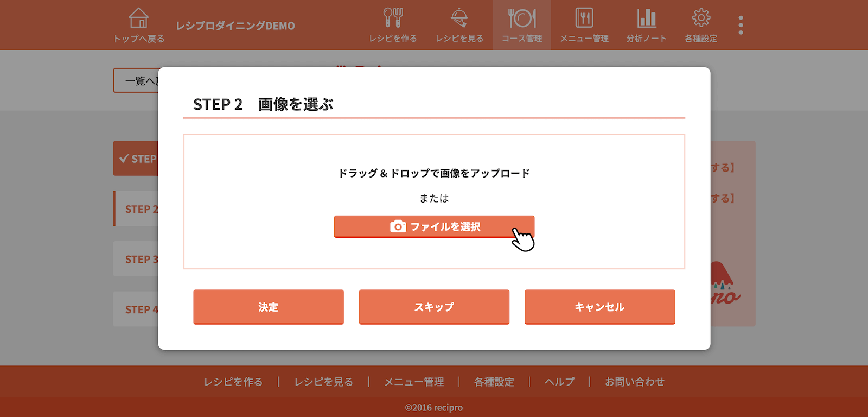Open レシピを作る utensils icon
This screenshot has height=417, width=868.
coord(393,18)
